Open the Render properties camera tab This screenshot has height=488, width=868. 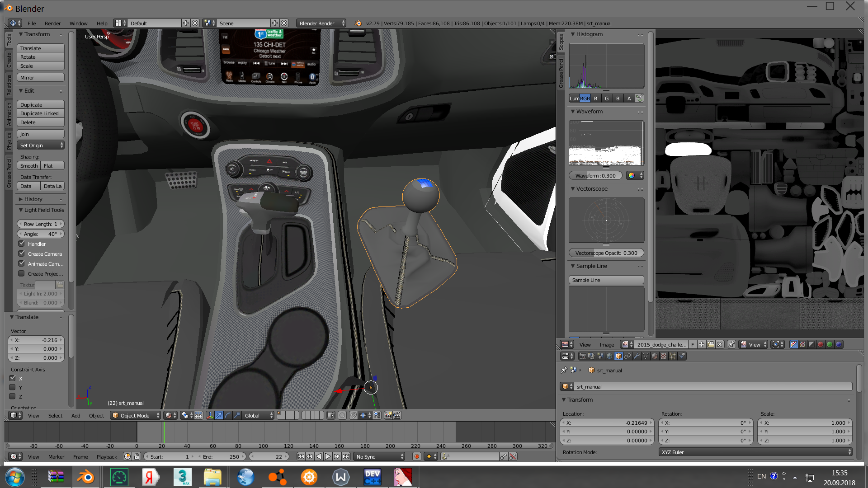pyautogui.click(x=582, y=356)
